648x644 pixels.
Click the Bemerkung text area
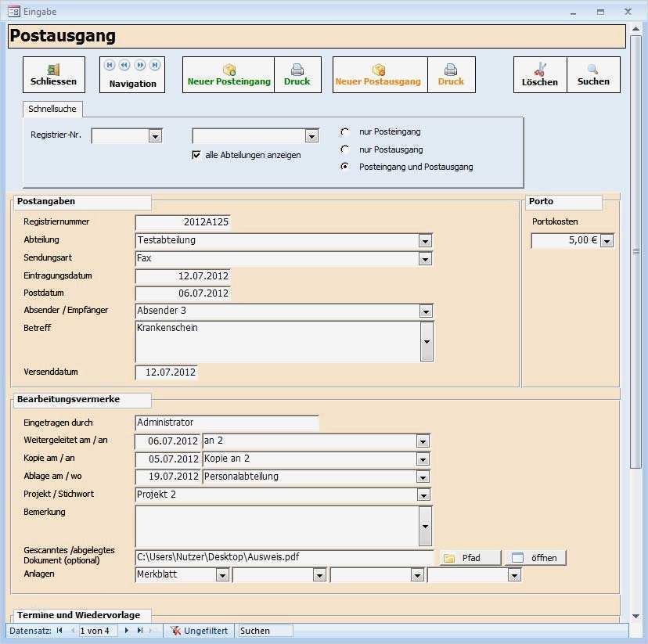click(x=277, y=527)
